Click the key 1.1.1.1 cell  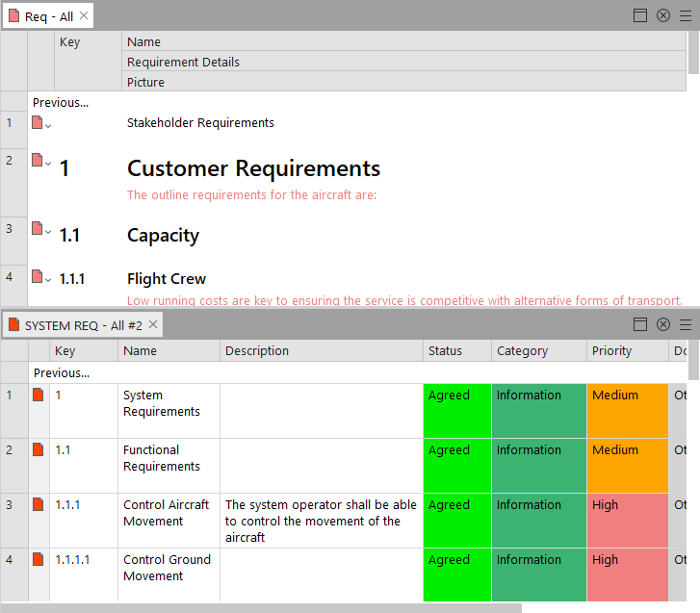(x=84, y=575)
